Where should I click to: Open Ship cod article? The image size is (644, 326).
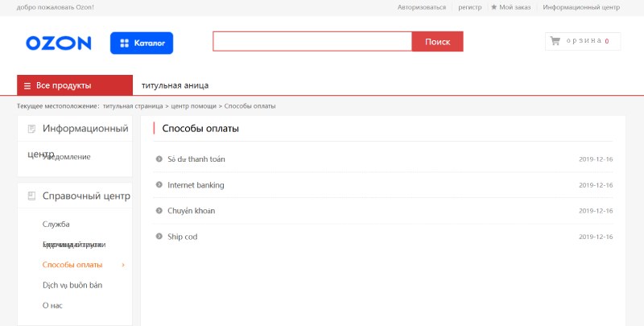(183, 237)
